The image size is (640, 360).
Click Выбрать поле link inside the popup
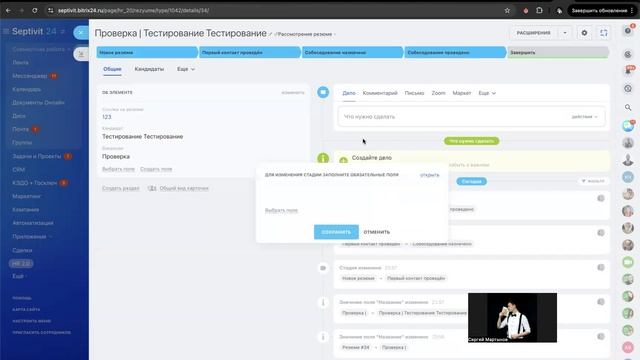point(281,210)
